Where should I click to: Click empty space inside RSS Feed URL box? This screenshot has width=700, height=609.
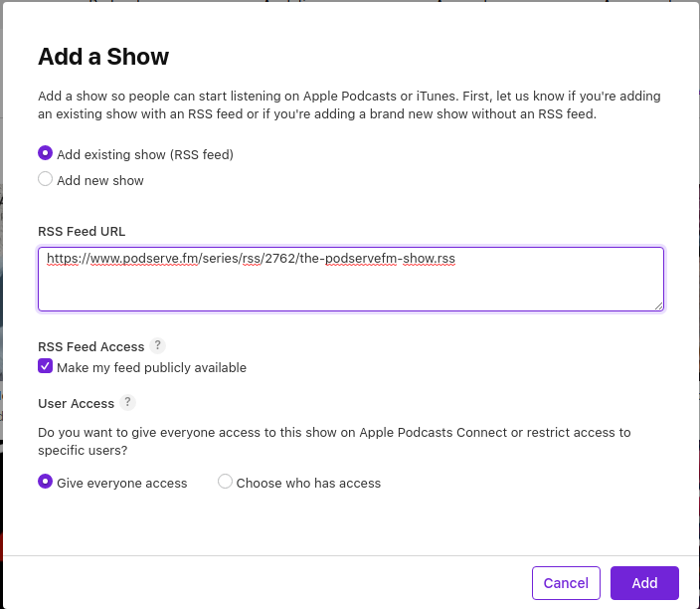(x=351, y=291)
